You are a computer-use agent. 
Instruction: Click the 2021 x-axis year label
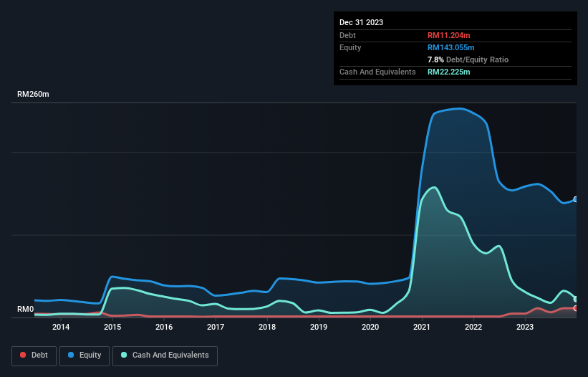point(422,327)
